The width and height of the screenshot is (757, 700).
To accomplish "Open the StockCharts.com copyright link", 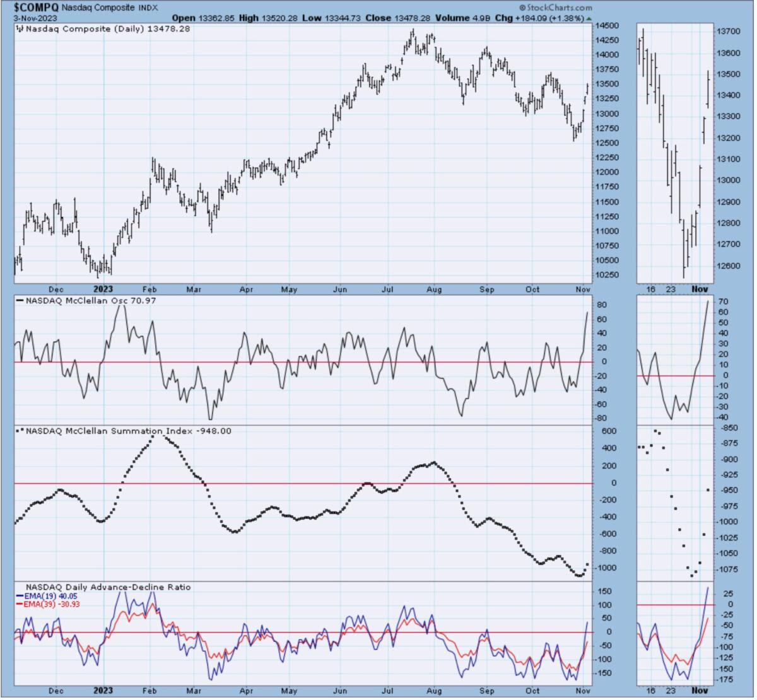I will (x=556, y=8).
